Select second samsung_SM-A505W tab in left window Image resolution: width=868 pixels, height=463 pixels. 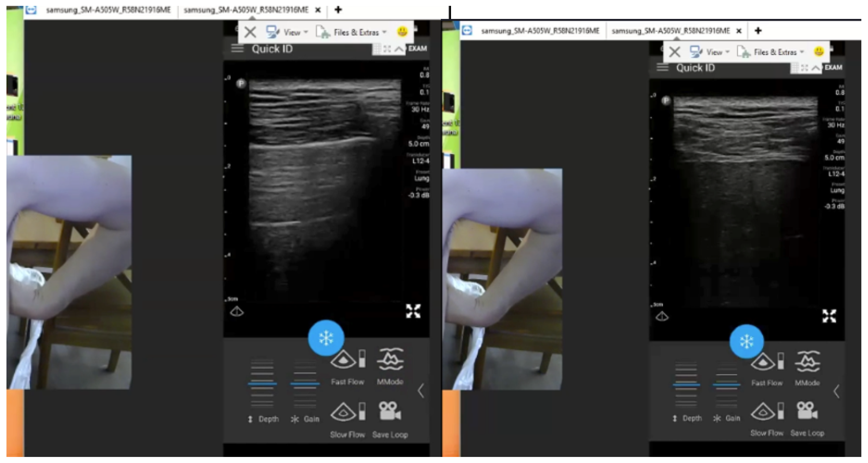pyautogui.click(x=246, y=10)
